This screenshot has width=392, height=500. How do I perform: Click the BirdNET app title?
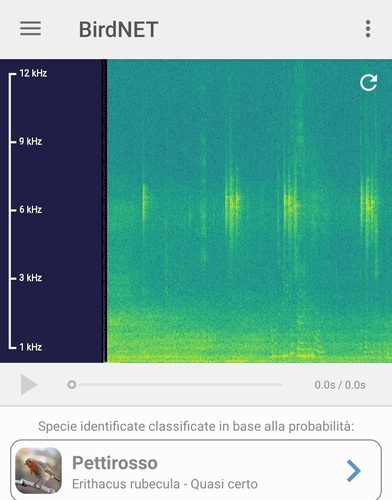click(118, 29)
